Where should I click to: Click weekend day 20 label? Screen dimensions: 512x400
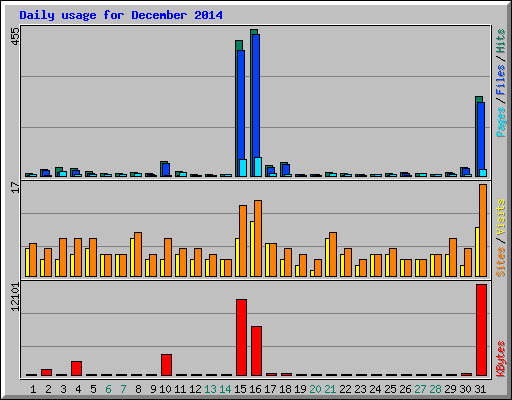[315, 389]
